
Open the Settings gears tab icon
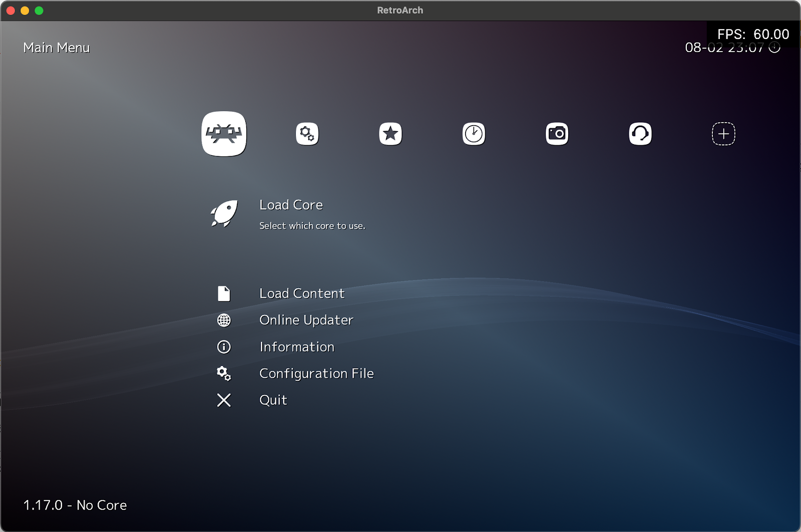click(x=307, y=134)
